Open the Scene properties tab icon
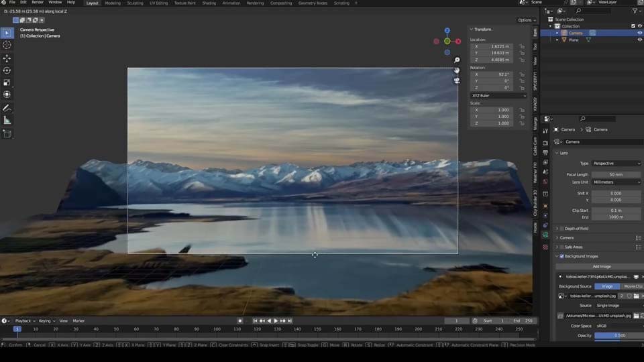The image size is (644, 362). [545, 172]
